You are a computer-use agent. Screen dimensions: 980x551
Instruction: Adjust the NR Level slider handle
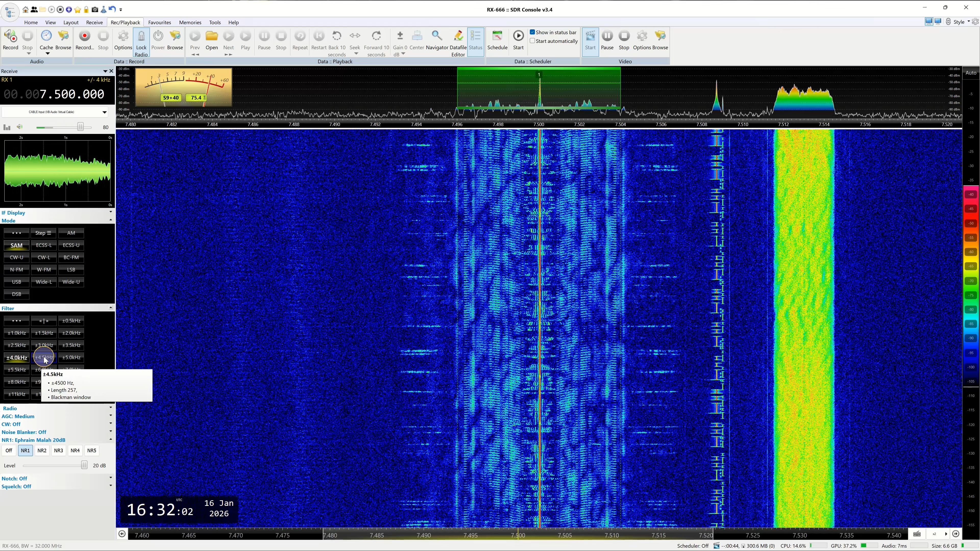pos(84,465)
